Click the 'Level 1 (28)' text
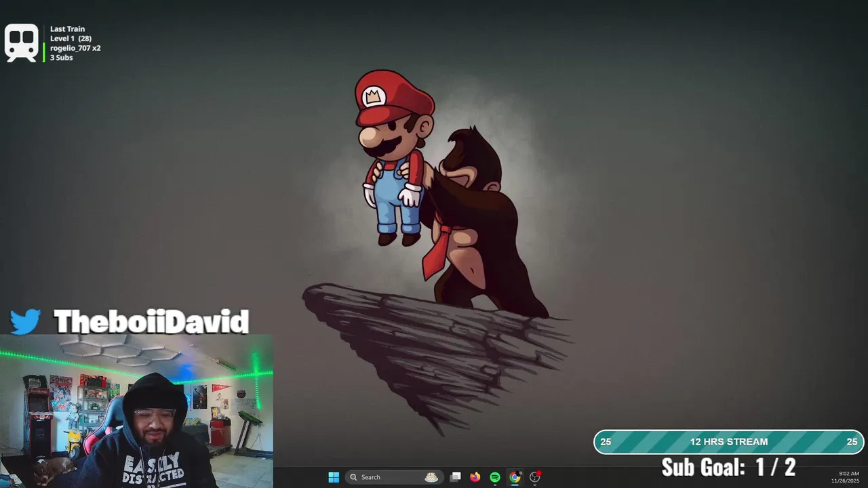 tap(71, 39)
